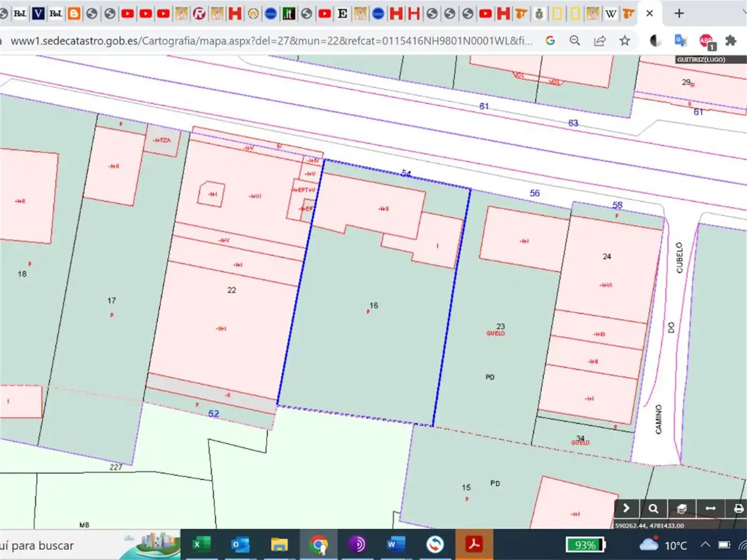
Task: Show hidden system tray icons
Action: [x=706, y=544]
